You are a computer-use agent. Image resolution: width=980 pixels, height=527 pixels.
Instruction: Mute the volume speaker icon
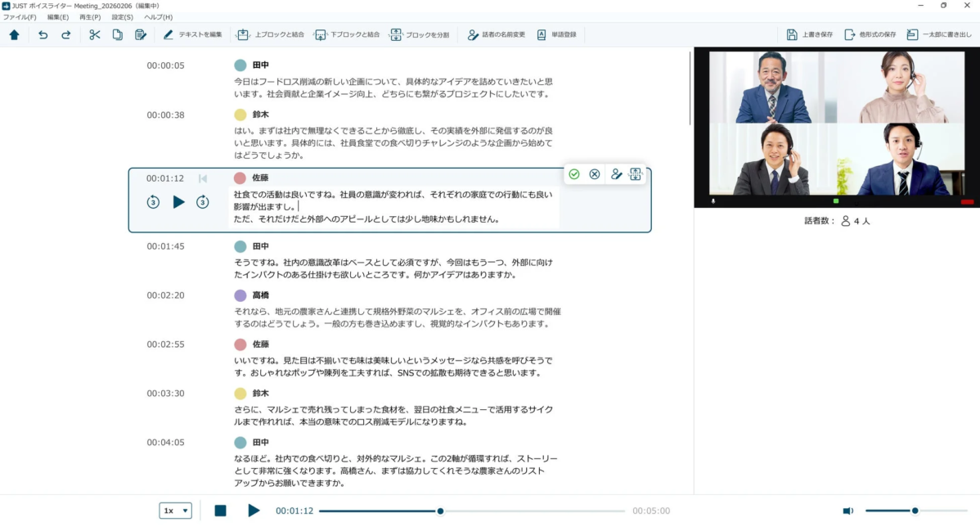point(848,510)
